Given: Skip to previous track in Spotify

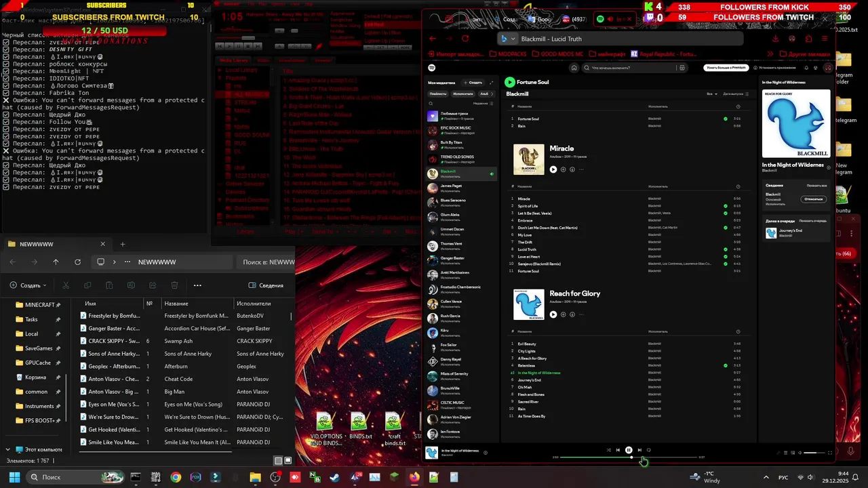Looking at the screenshot, I should 618,450.
